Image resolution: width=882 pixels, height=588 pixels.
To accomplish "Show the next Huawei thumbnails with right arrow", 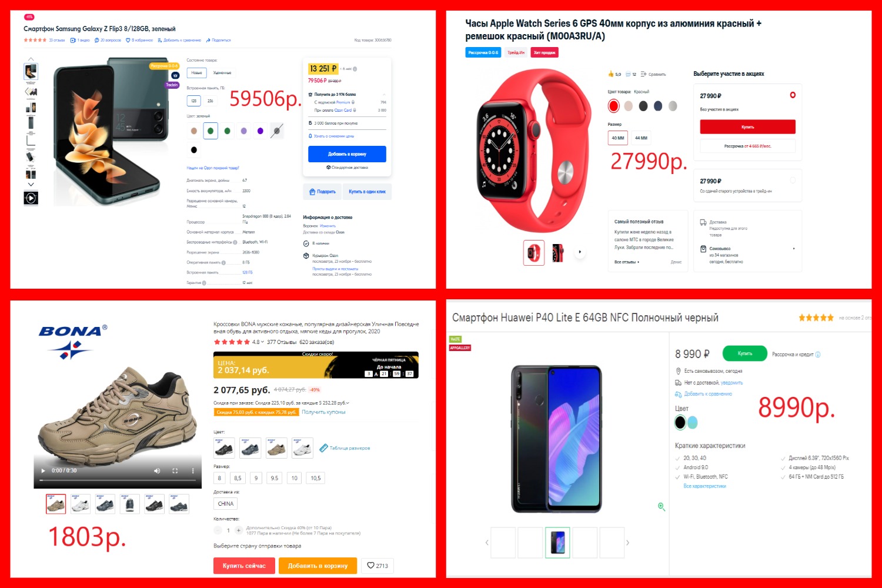I will coord(627,543).
